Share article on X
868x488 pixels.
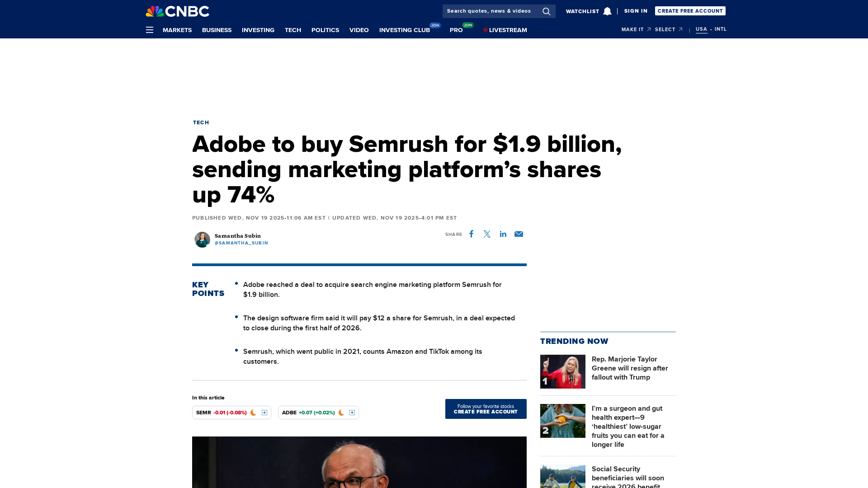[x=487, y=234]
